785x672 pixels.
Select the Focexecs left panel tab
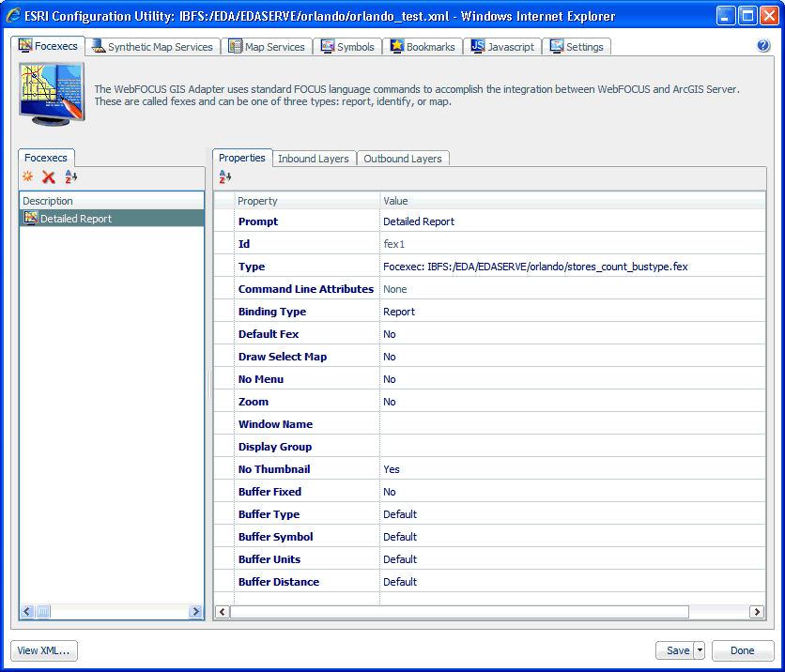tap(46, 158)
